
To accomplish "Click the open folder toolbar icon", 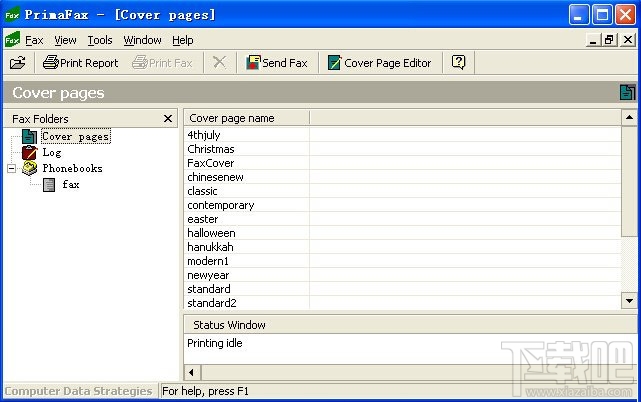I will coord(18,63).
